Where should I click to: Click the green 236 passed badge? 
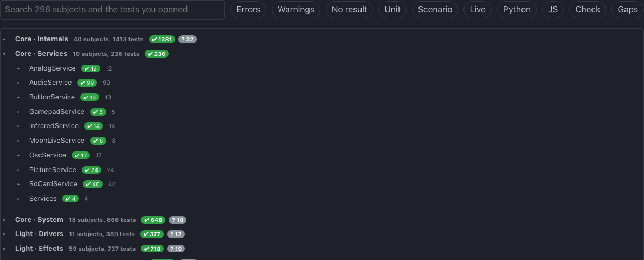157,54
